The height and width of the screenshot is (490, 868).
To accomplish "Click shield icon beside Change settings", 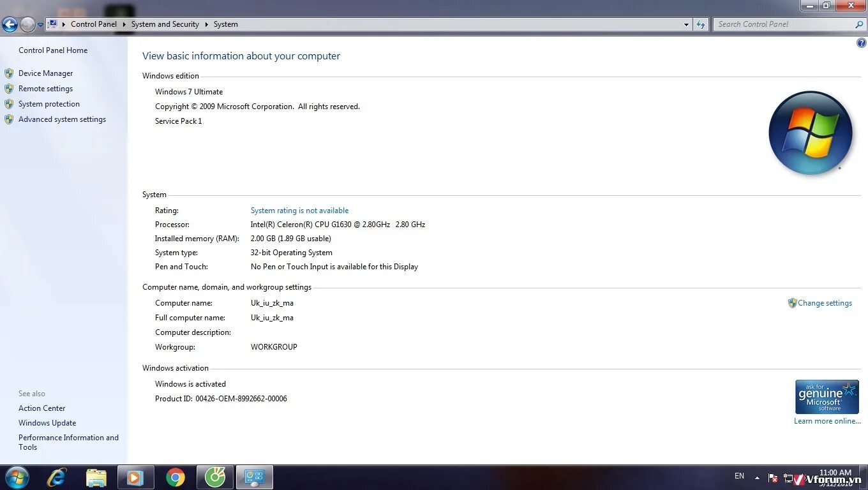I will (792, 303).
